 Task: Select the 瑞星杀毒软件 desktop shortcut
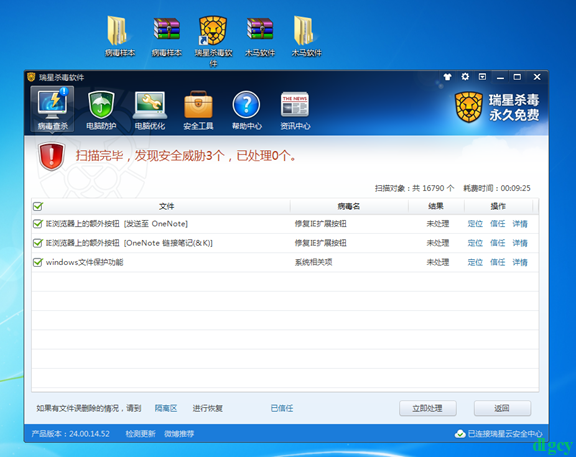[x=213, y=41]
